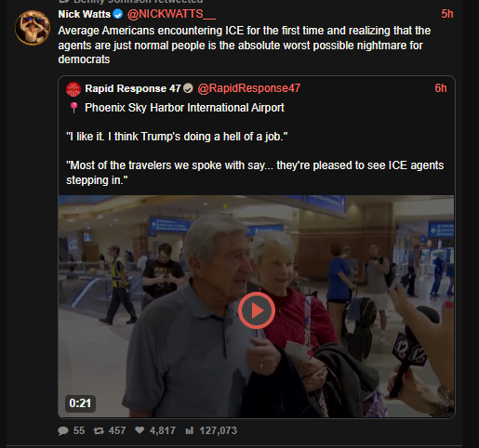Open the quoted tweet's Phoenix Sky Harbor text
The height and width of the screenshot is (448, 479).
pyautogui.click(x=184, y=108)
